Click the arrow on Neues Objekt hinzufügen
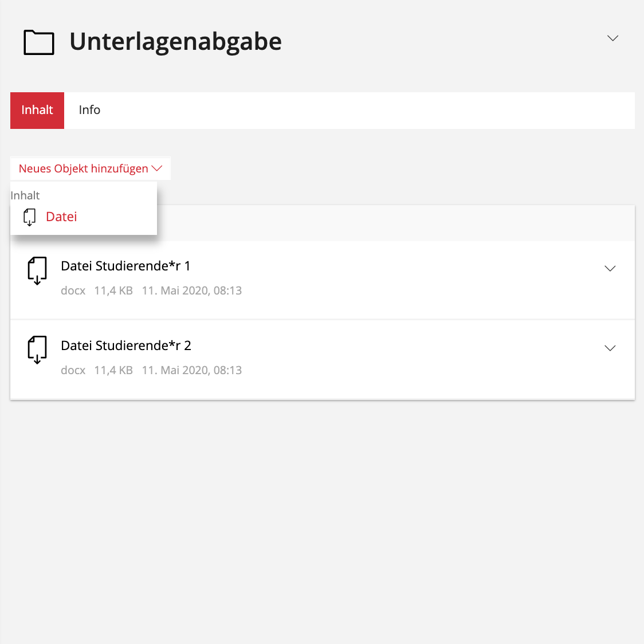Image resolution: width=644 pixels, height=644 pixels. (157, 168)
